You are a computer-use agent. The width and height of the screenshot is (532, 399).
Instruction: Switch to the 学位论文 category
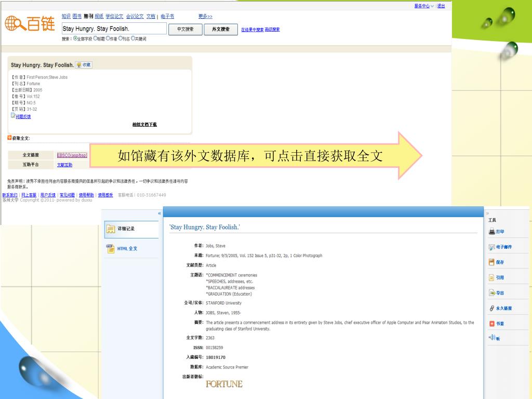(114, 16)
